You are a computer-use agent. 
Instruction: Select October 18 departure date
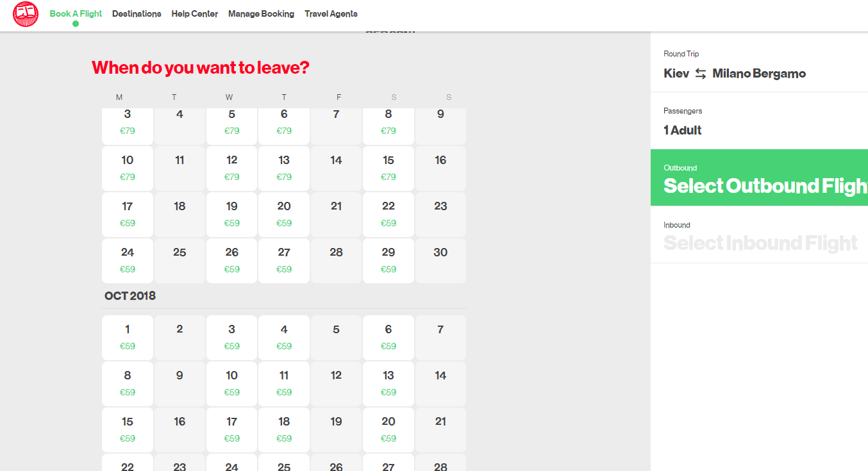(x=284, y=429)
